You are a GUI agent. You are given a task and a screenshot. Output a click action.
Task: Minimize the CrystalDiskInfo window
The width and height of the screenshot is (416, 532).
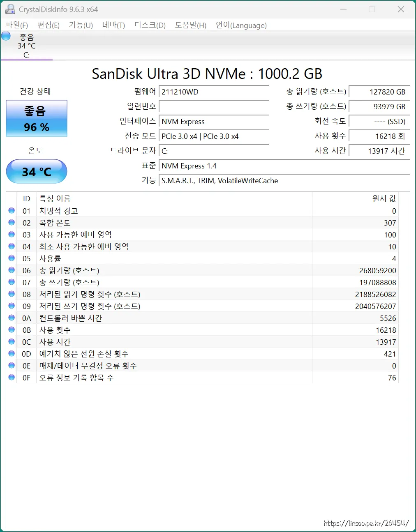coord(344,9)
